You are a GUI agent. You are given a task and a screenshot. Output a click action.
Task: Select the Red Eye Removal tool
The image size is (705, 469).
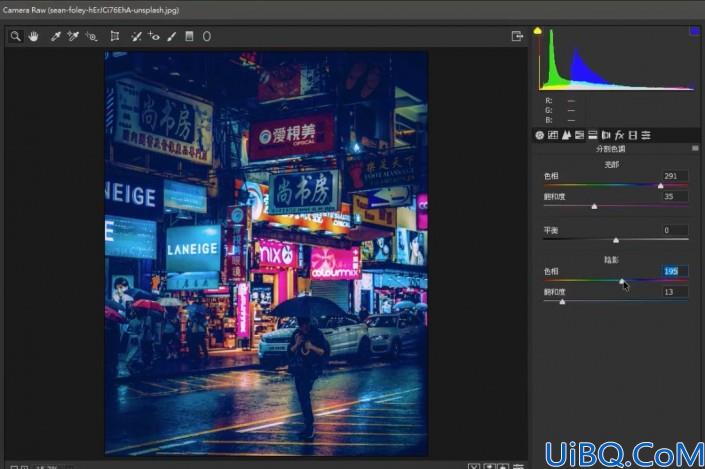(154, 36)
